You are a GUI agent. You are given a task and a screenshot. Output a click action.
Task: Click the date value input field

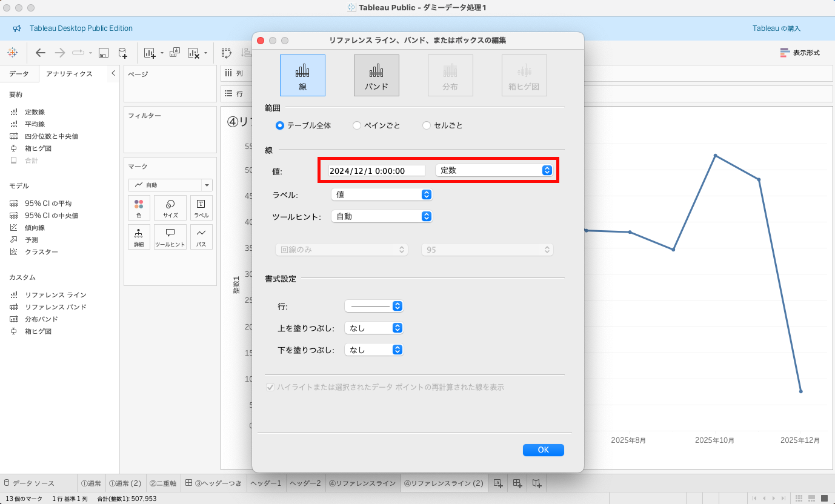[x=376, y=171]
